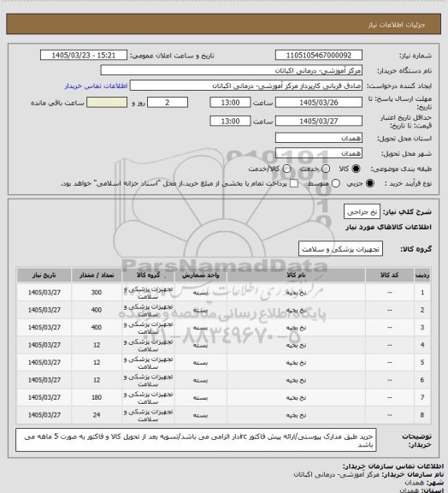Choose the جزیی purchase type radio
This screenshot has width=448, height=493.
370,183
